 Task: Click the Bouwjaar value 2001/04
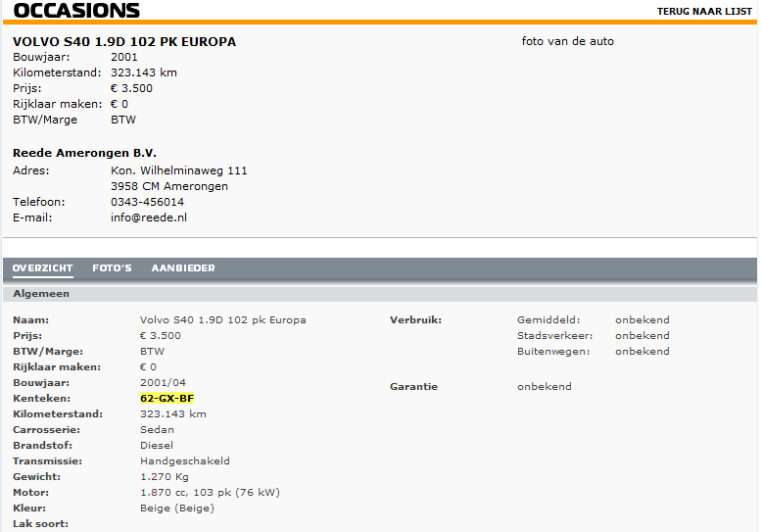pos(163,383)
